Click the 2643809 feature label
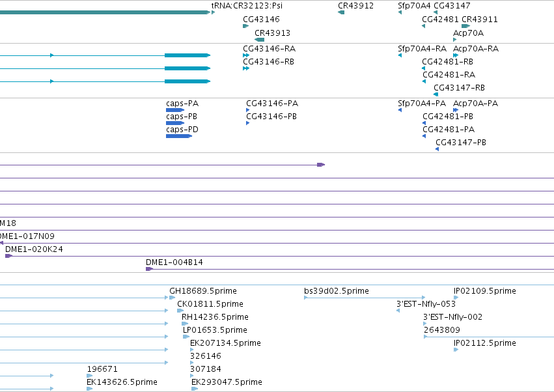Viewport: 554px width, 392px height. point(441,330)
